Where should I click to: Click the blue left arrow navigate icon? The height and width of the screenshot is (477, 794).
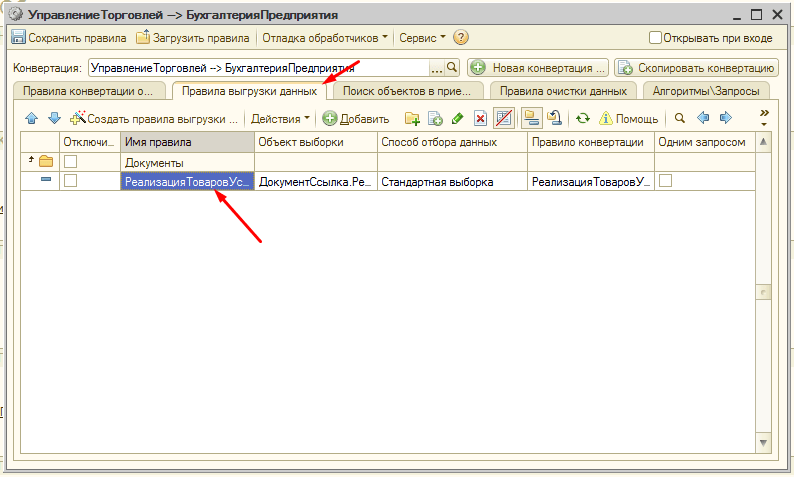[x=703, y=118]
